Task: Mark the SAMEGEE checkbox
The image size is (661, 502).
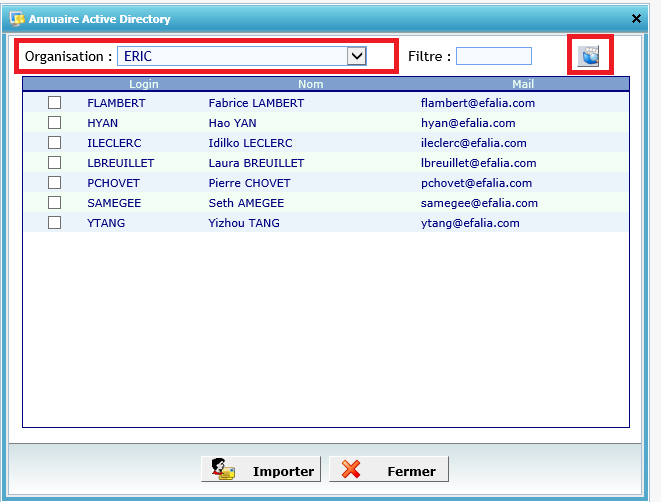Action: pyautogui.click(x=55, y=203)
